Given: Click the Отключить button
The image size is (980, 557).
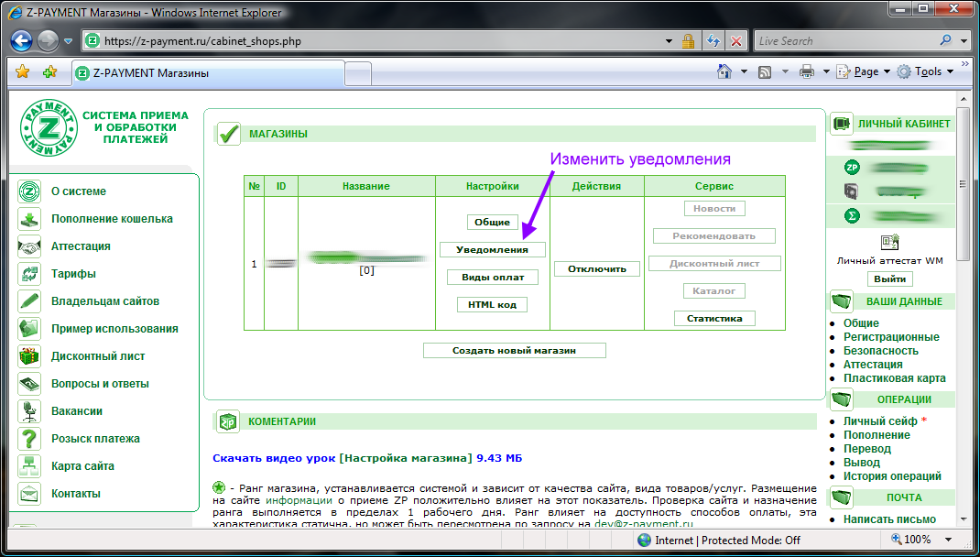Looking at the screenshot, I should click(597, 268).
